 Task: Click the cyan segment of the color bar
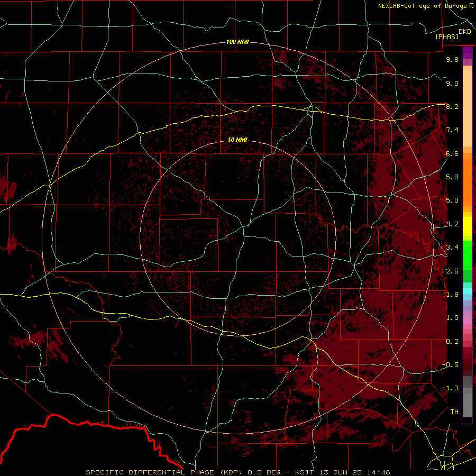467,291
